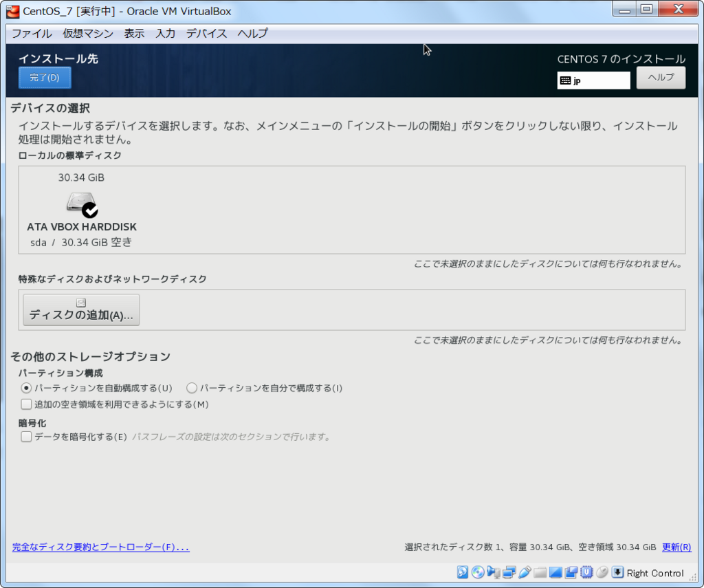Enable additional free space reclamation checkbox
This screenshot has height=588, width=704.
coord(25,404)
